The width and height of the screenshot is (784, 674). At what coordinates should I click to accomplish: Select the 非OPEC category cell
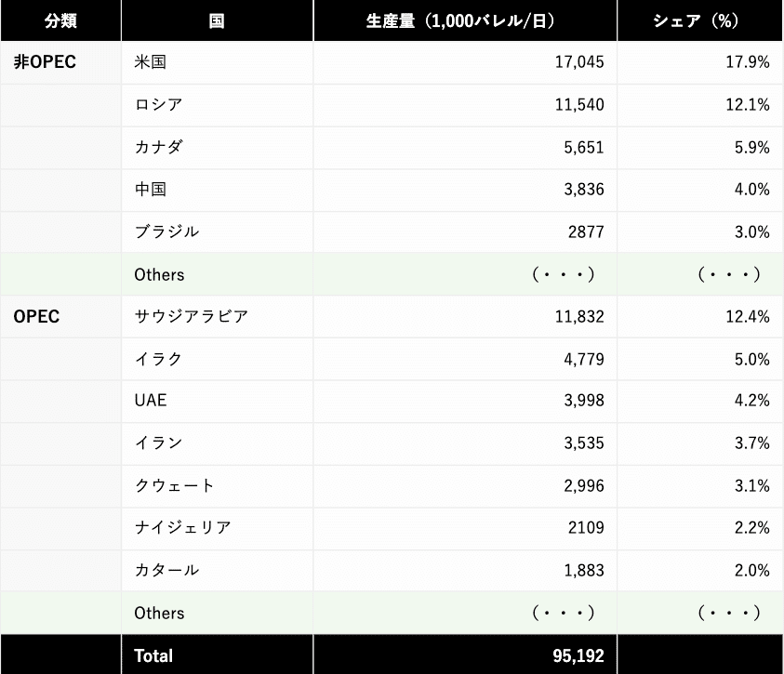(x=60, y=62)
